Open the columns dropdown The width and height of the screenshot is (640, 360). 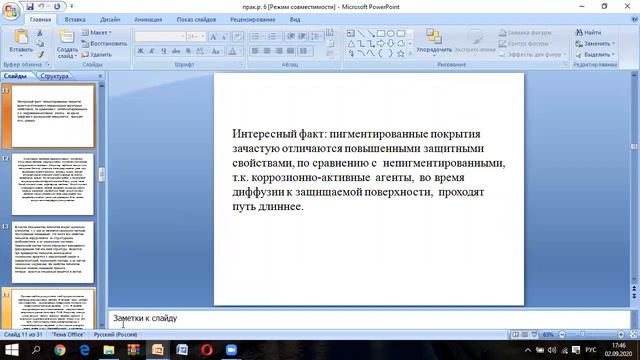point(304,51)
